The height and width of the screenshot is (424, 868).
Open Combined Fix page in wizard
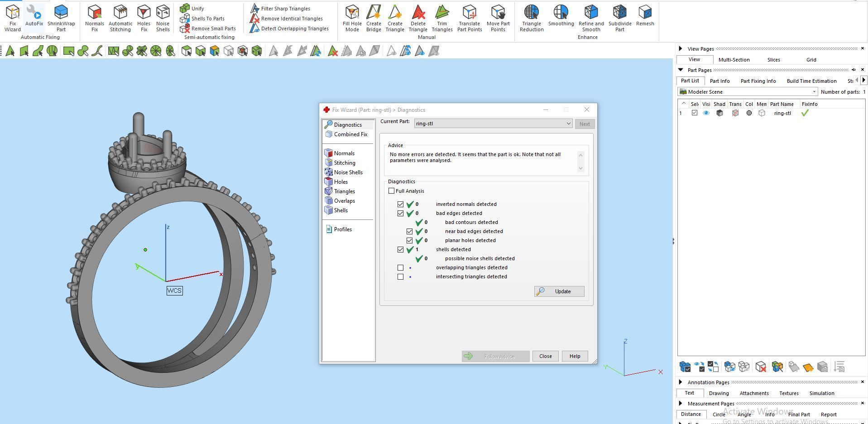[x=346, y=134]
